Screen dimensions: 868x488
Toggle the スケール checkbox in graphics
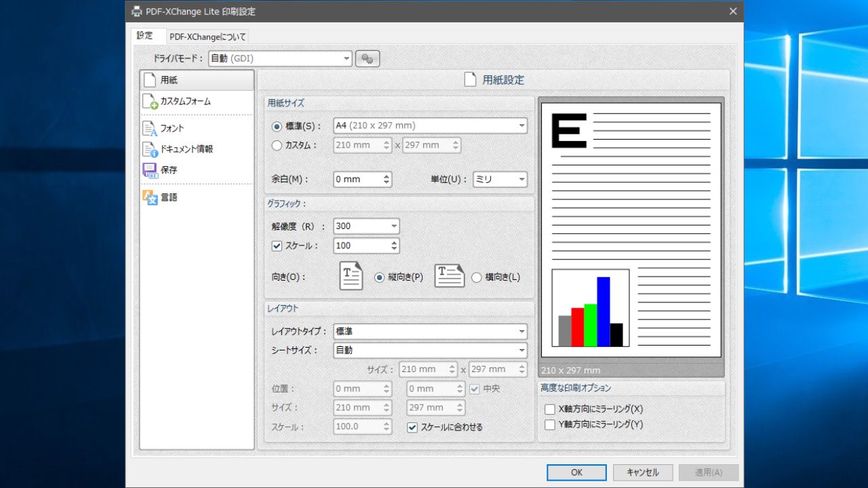tap(277, 246)
